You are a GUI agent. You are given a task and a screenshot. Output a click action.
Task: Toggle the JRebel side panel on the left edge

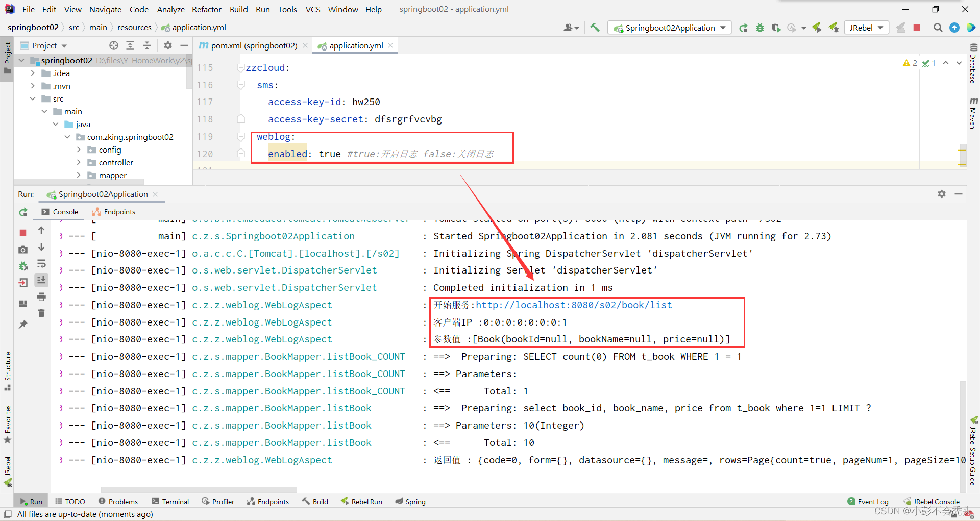click(7, 472)
